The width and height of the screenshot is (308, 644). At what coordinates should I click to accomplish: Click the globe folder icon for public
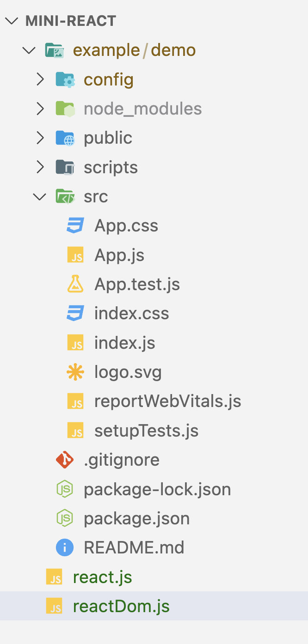[65, 138]
